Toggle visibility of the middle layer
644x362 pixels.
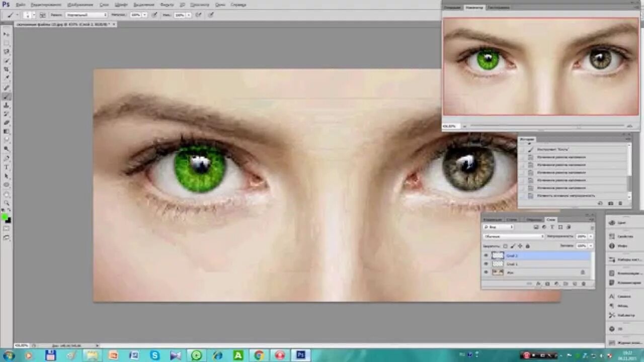point(486,264)
